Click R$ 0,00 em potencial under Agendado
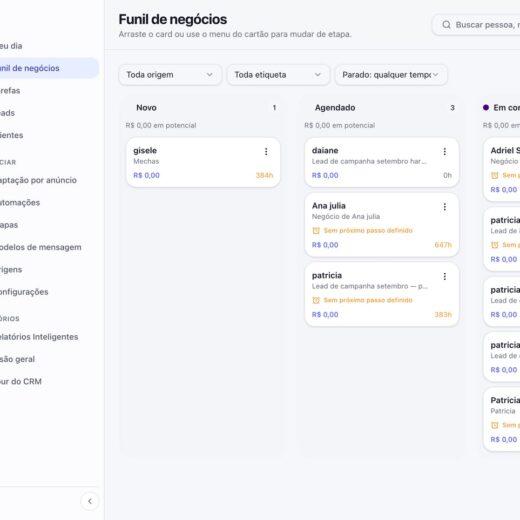 click(x=339, y=125)
